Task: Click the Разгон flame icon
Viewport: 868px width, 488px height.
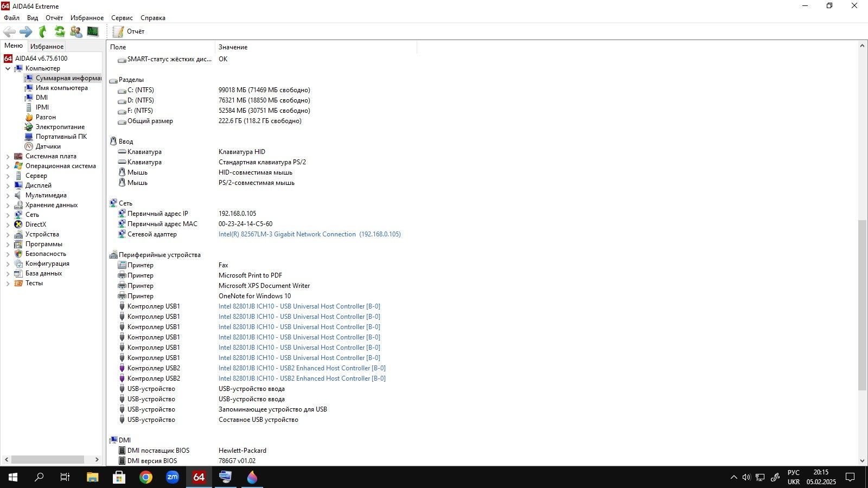Action: pyautogui.click(x=29, y=117)
